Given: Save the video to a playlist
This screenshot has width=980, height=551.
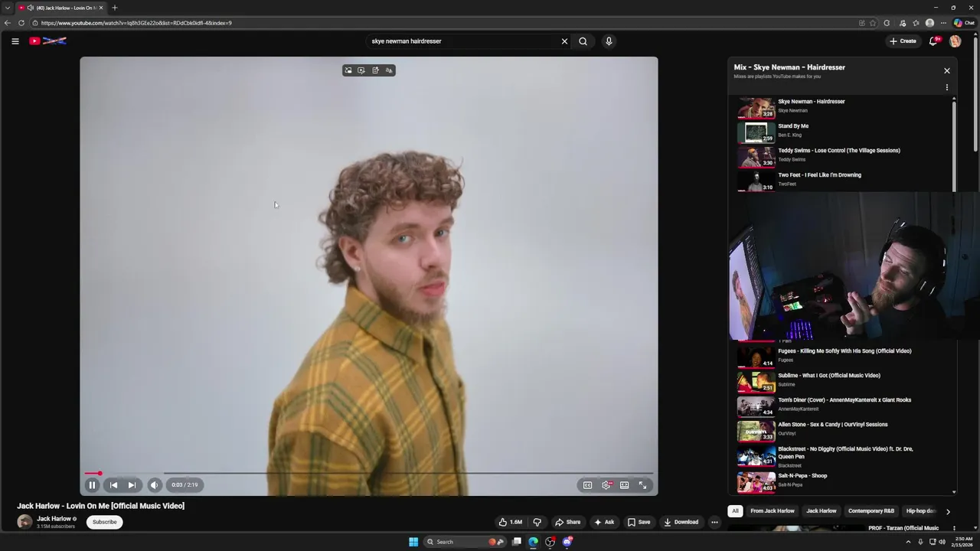Looking at the screenshot, I should pos(639,522).
